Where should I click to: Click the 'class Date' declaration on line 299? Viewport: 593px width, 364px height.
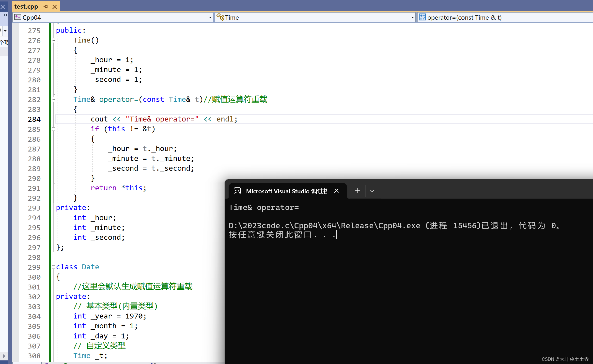77,267
